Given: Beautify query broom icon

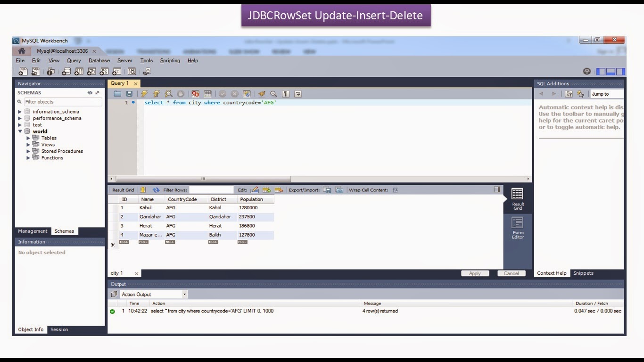Looking at the screenshot, I should pyautogui.click(x=262, y=94).
